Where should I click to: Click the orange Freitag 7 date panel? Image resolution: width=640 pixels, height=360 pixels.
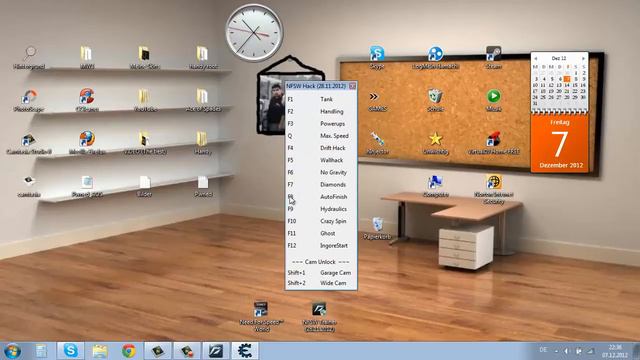point(559,143)
